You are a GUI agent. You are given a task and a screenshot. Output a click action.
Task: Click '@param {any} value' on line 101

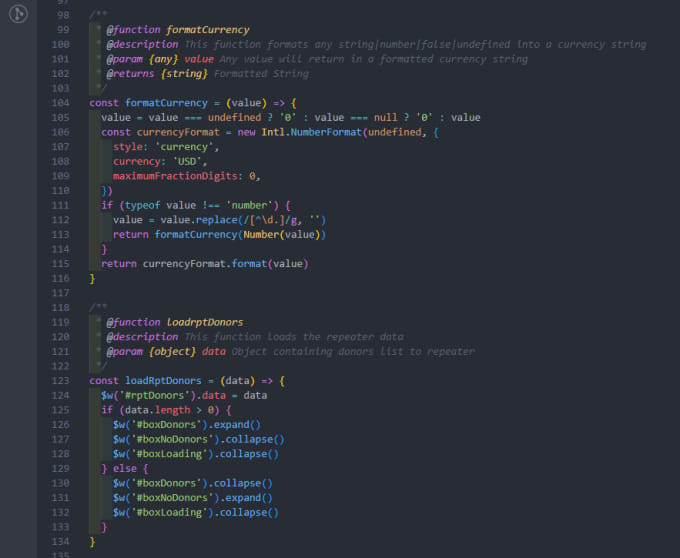pos(160,59)
